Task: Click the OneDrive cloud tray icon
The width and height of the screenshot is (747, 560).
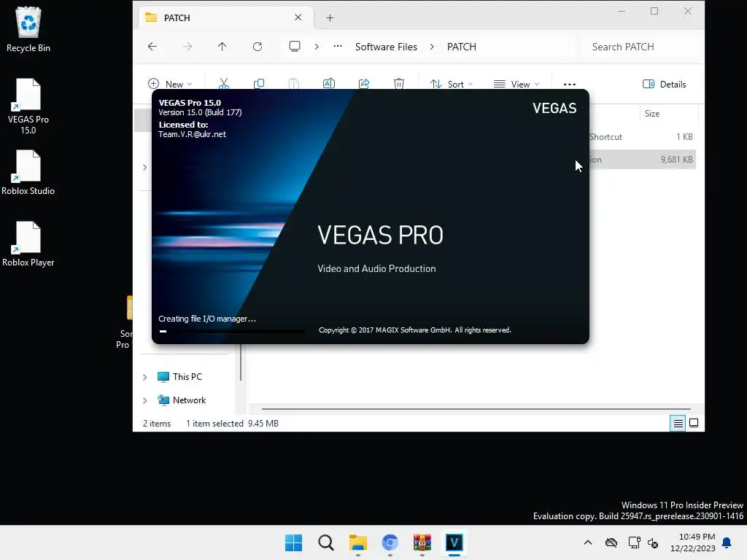Action: (611, 542)
